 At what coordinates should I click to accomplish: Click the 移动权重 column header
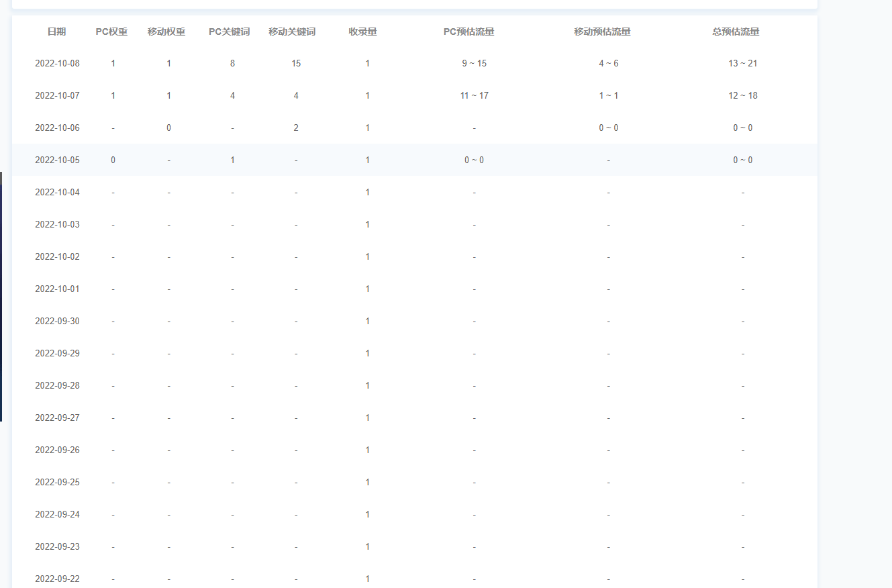click(x=166, y=32)
